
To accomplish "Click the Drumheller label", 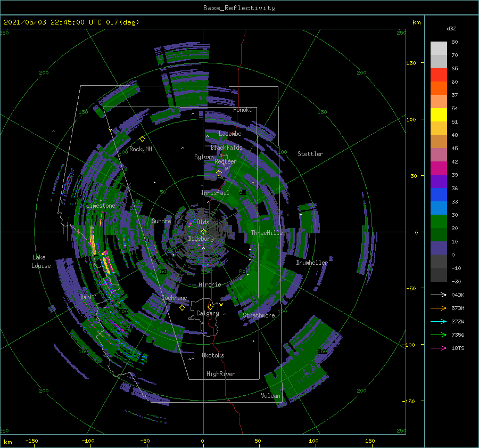I will tap(312, 263).
